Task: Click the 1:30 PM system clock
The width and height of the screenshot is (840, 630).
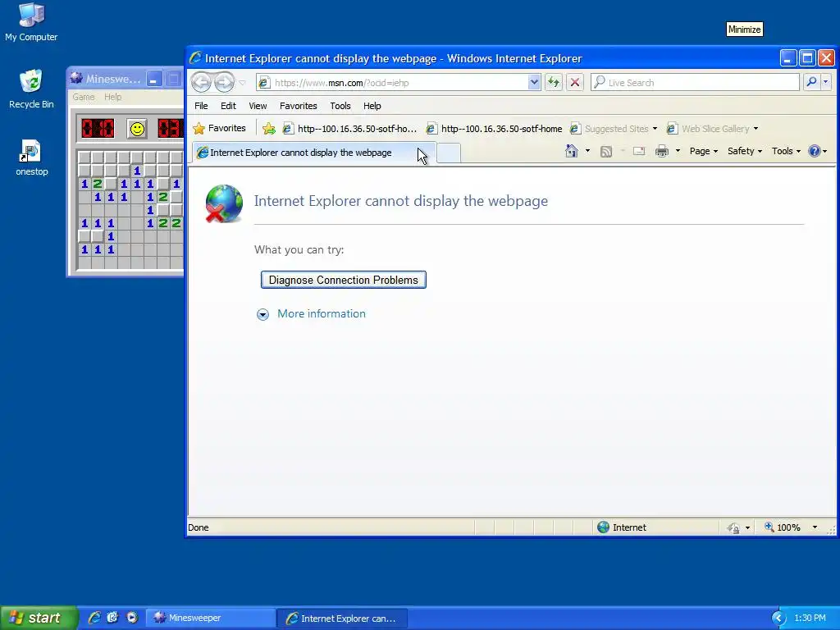Action: click(810, 619)
